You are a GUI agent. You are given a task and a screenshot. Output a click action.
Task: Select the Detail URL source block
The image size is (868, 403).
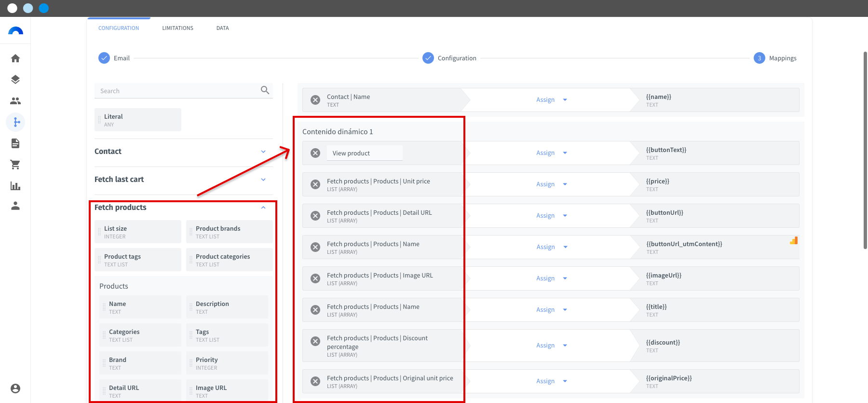coord(140,390)
